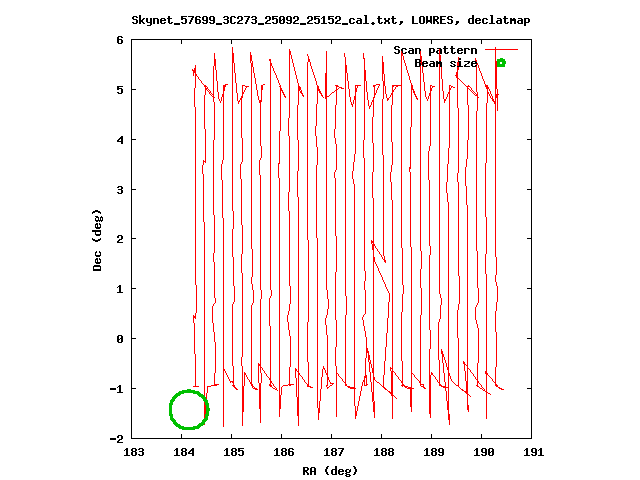Click the x-axis tick label 184
Screen dimensions: 640x480
point(184,452)
